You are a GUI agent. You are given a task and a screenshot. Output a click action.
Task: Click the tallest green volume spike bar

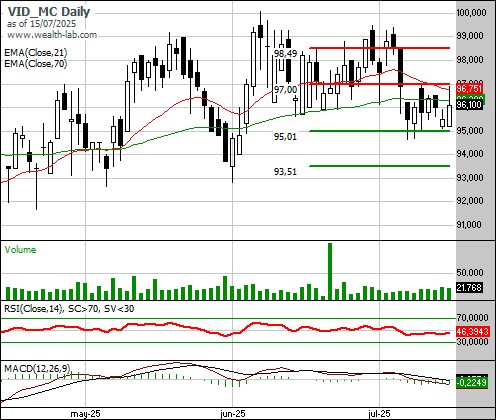pyautogui.click(x=330, y=271)
